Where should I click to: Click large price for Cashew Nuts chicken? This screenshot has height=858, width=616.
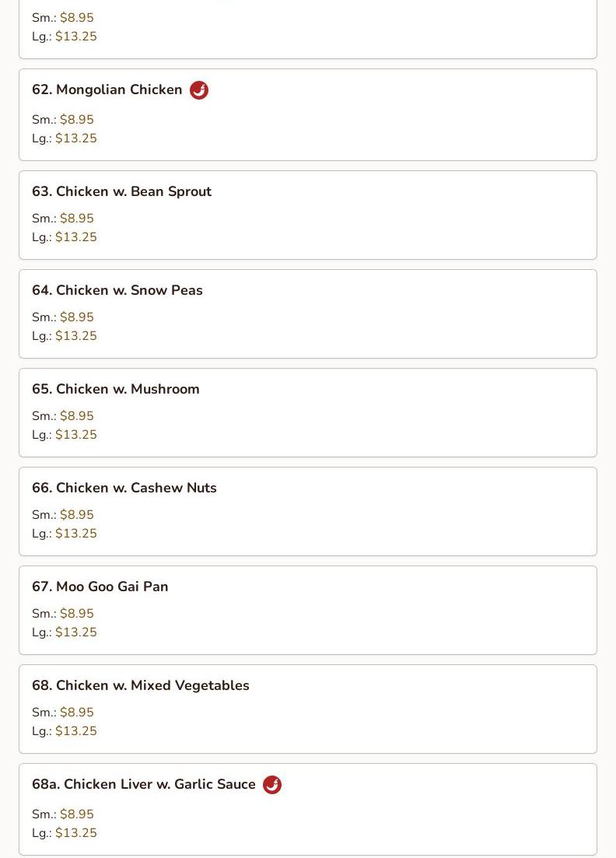point(75,534)
